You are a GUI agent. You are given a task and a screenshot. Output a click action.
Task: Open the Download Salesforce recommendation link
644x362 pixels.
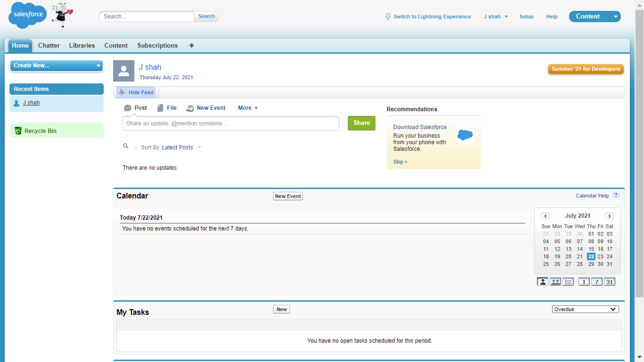420,127
